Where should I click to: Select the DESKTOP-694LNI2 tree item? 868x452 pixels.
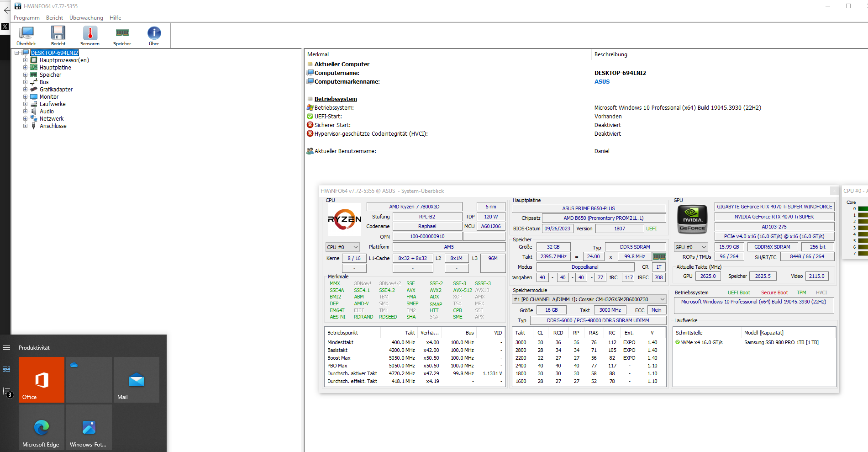point(54,53)
